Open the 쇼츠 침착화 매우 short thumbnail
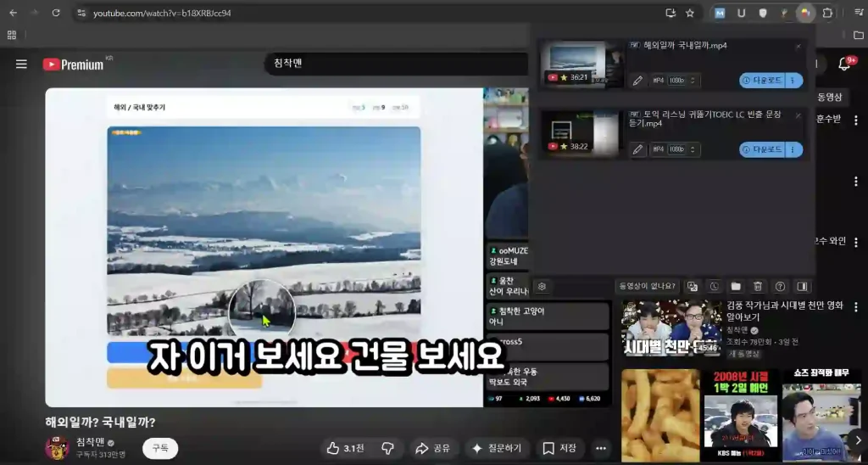This screenshot has height=465, width=868. click(821, 416)
